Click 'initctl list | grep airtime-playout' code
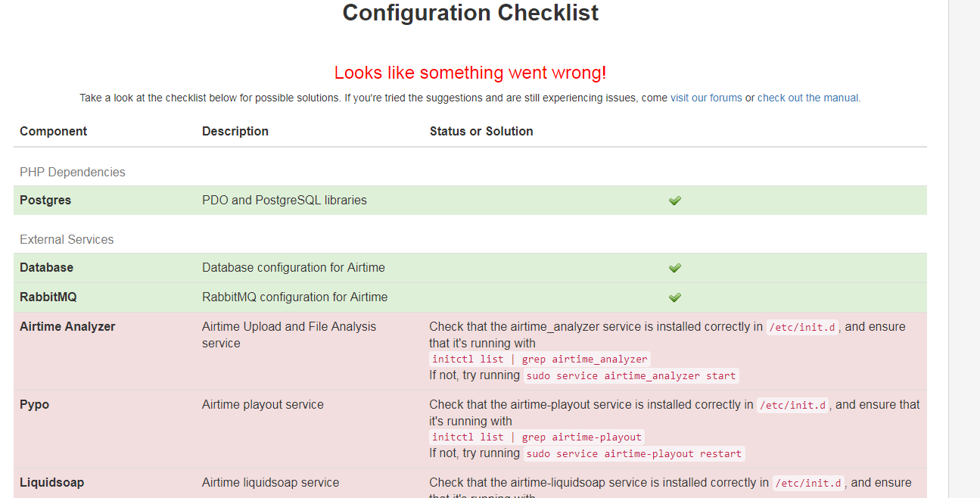 coord(537,437)
